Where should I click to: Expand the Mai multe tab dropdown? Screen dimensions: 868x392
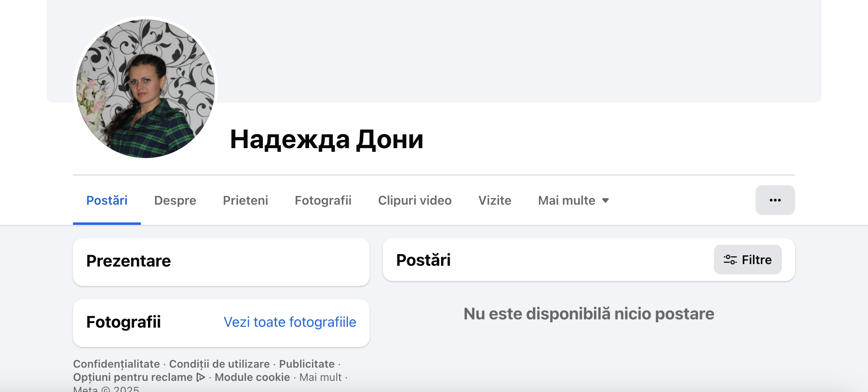[x=573, y=201]
